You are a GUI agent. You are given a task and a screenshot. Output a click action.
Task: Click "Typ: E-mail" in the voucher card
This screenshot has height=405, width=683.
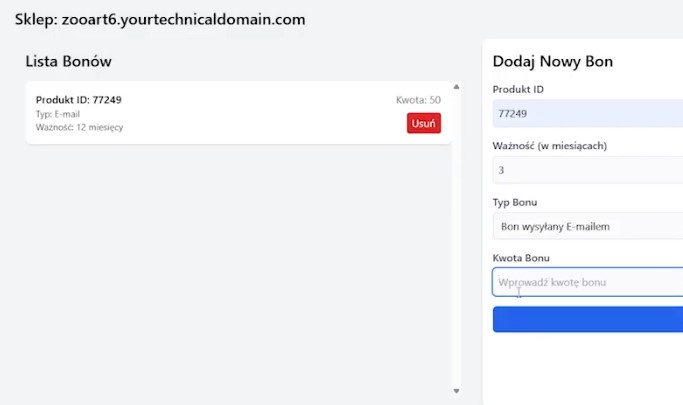[x=59, y=114]
